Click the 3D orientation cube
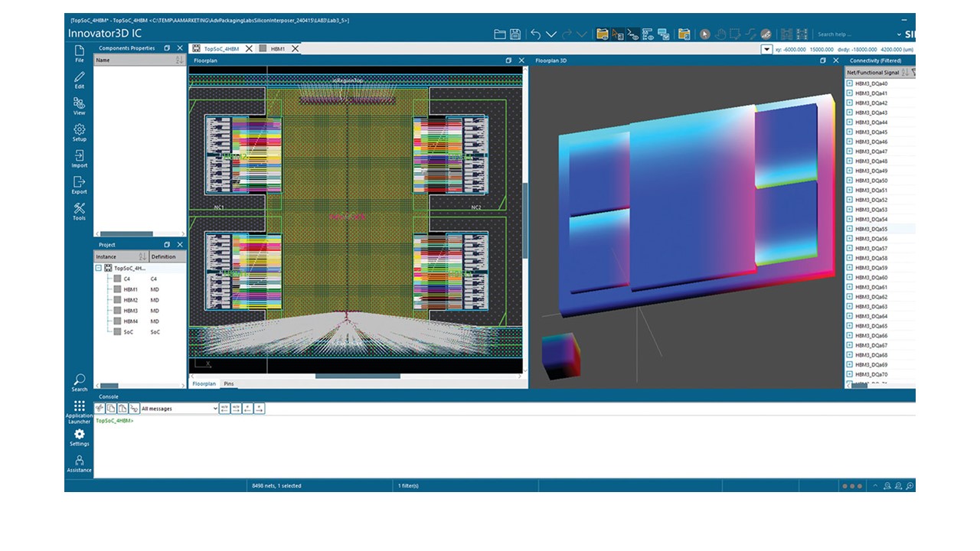980x551 pixels. [561, 356]
